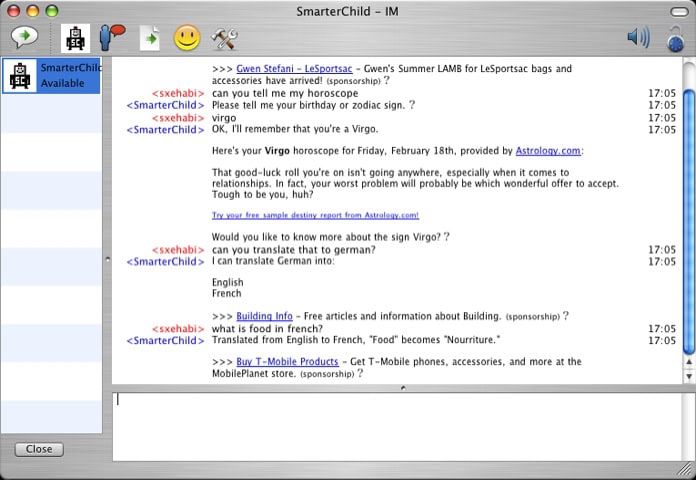696x480 pixels.
Task: Open the buddy info person icon
Action: [x=111, y=38]
